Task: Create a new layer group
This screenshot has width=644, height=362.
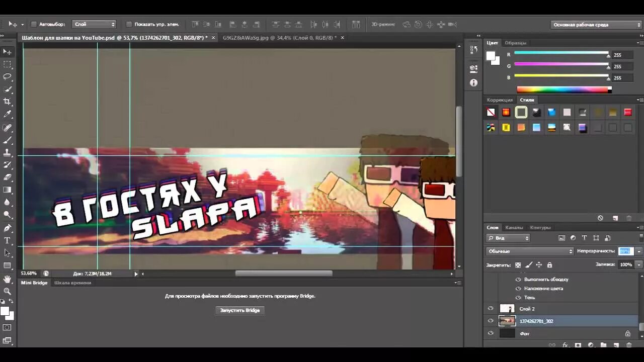Action: pyautogui.click(x=603, y=345)
